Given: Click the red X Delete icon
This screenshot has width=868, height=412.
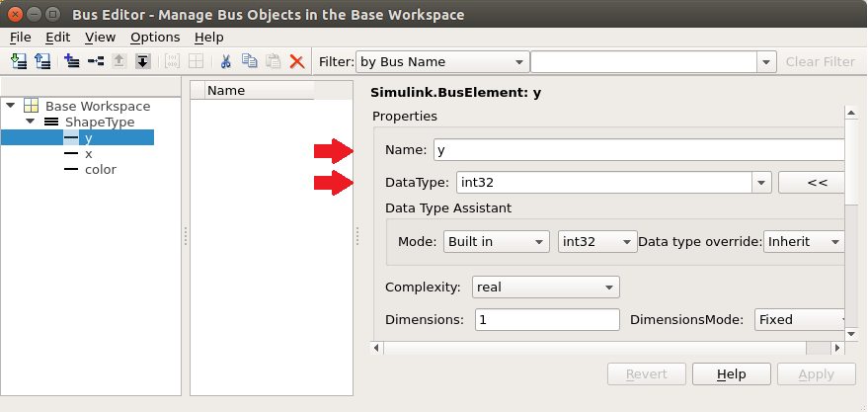Looking at the screenshot, I should pyautogui.click(x=297, y=61).
